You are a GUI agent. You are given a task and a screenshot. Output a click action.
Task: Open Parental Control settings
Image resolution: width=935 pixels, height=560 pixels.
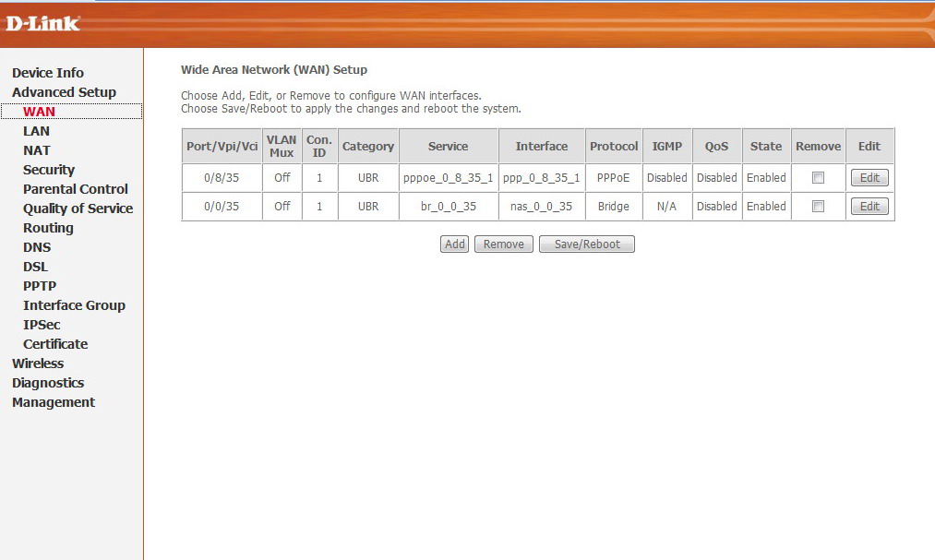[x=76, y=189]
